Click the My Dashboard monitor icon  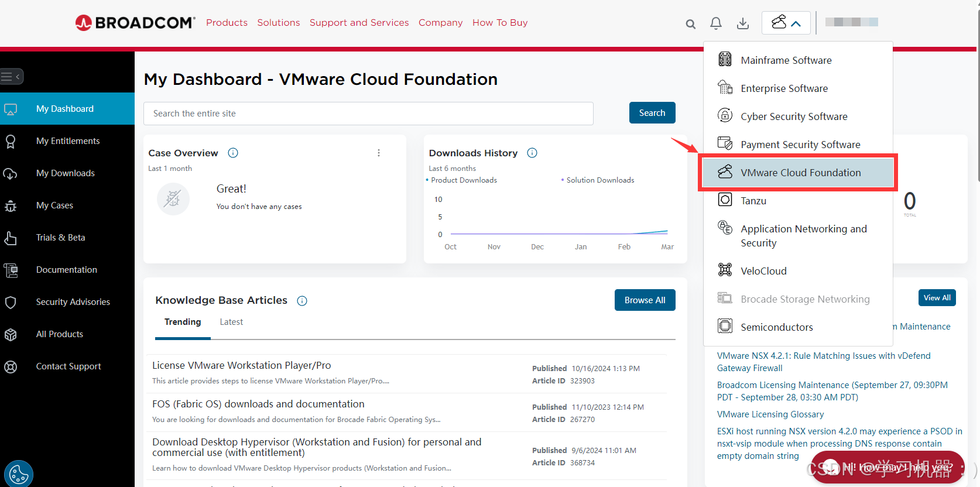(11, 109)
